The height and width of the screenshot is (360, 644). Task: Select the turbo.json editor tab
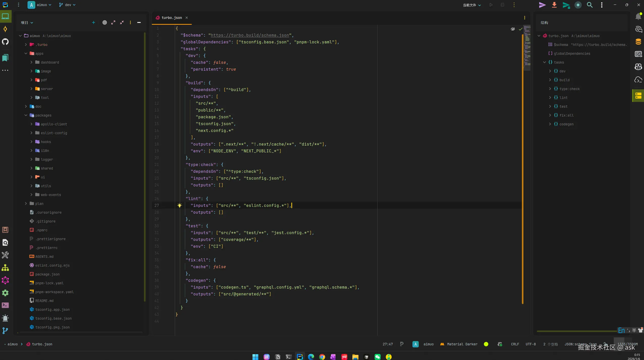point(172,18)
